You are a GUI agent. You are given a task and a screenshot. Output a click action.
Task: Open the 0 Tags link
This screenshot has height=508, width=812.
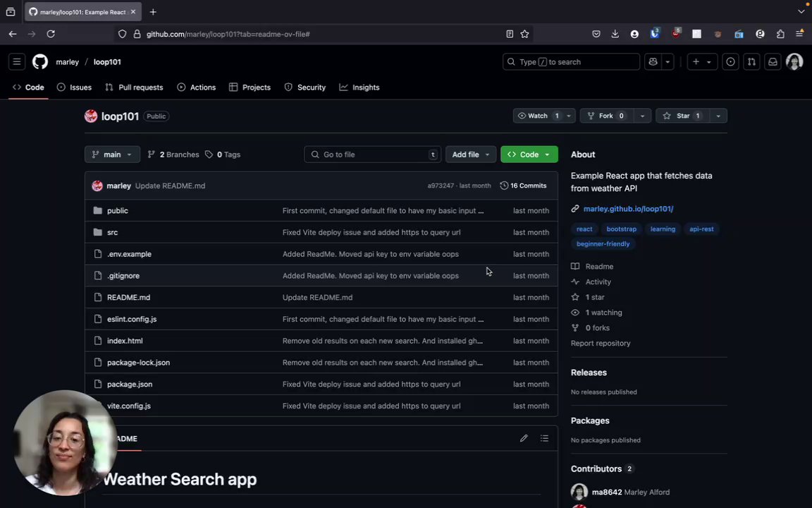click(x=223, y=155)
